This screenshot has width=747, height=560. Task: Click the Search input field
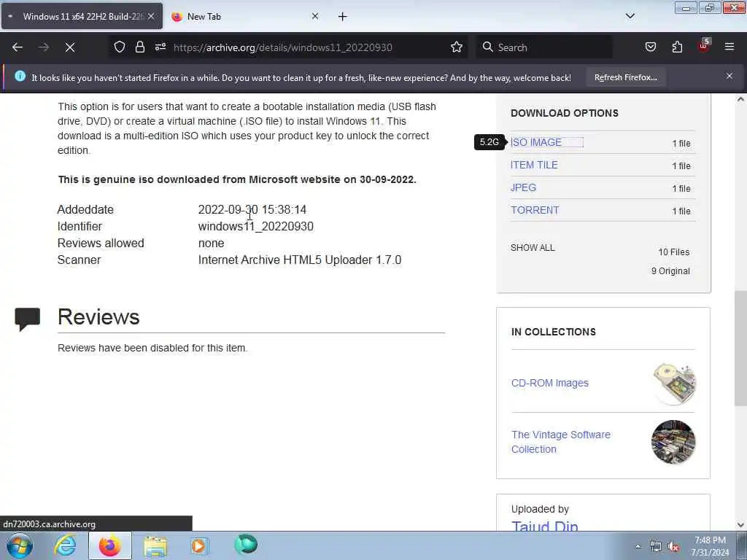544,47
